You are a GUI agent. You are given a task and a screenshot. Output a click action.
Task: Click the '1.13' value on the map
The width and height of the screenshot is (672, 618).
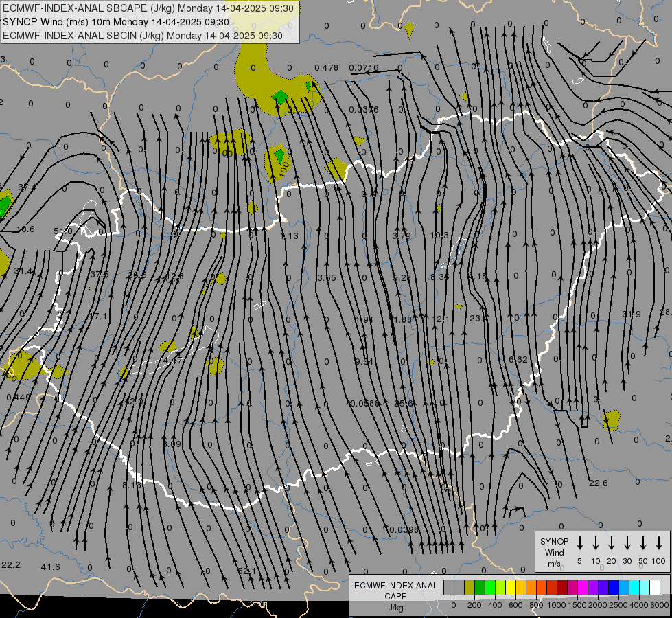coord(289,236)
